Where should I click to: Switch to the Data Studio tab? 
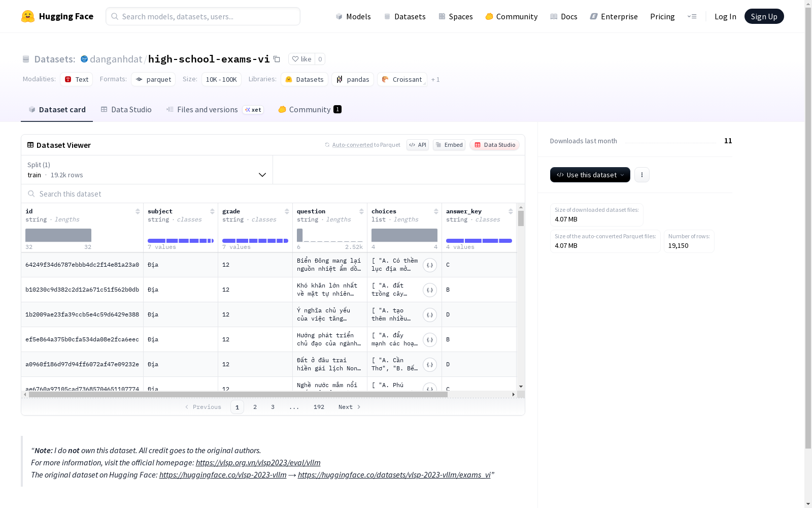pyautogui.click(x=126, y=110)
